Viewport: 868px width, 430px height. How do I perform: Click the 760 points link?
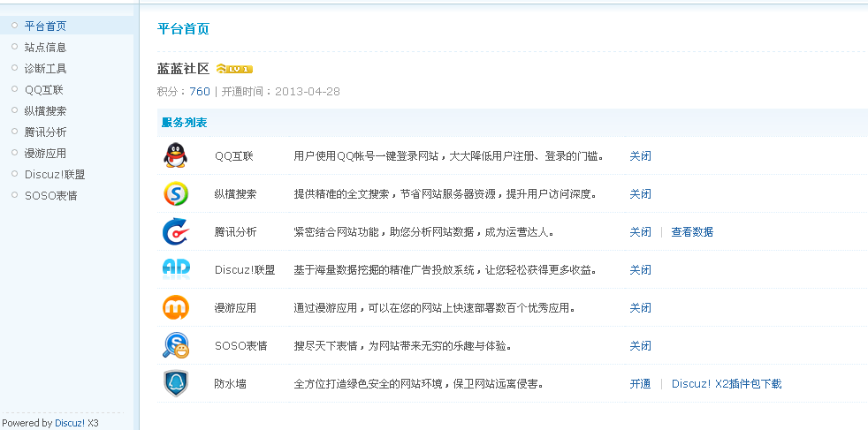[200, 91]
